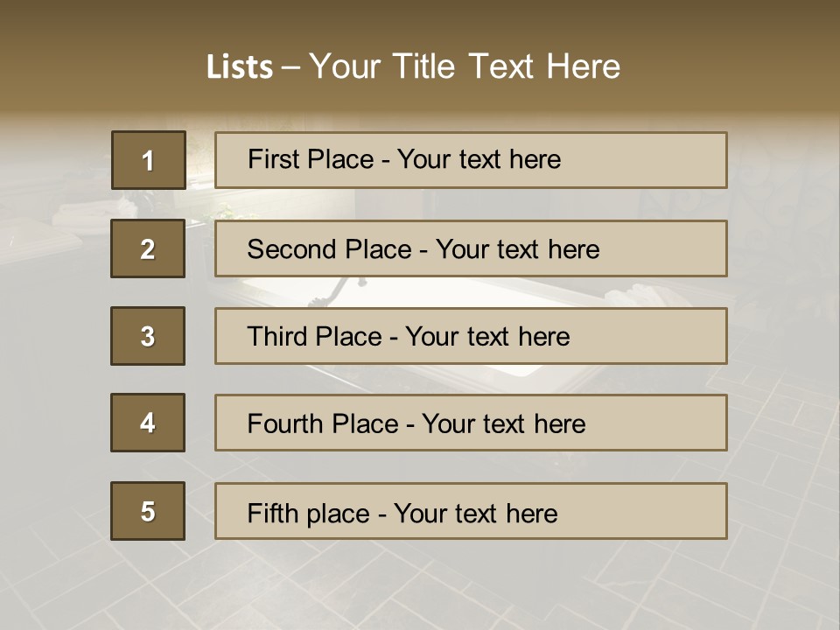
Task: Click "Your text here" in the First Place bar
Action: [479, 159]
